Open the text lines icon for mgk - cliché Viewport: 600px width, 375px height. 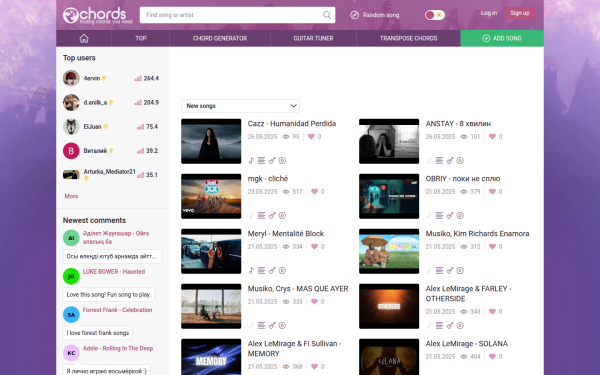pyautogui.click(x=261, y=216)
